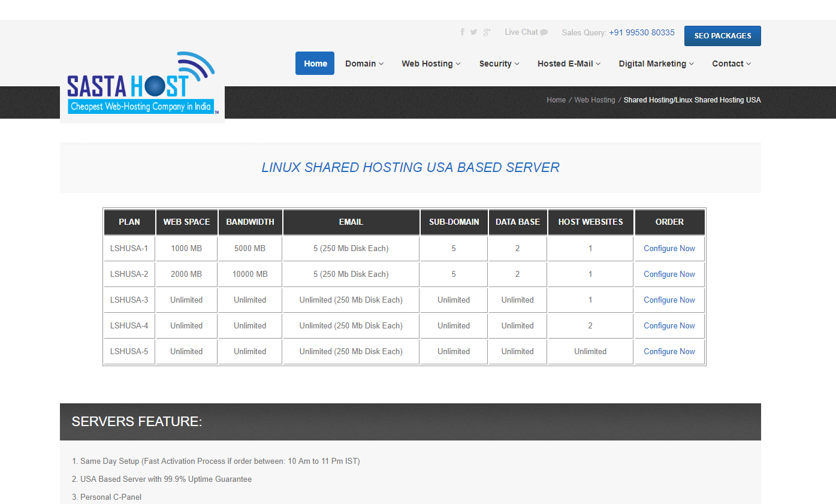Follow the Home breadcrumb link
This screenshot has width=836, height=504.
(x=556, y=100)
